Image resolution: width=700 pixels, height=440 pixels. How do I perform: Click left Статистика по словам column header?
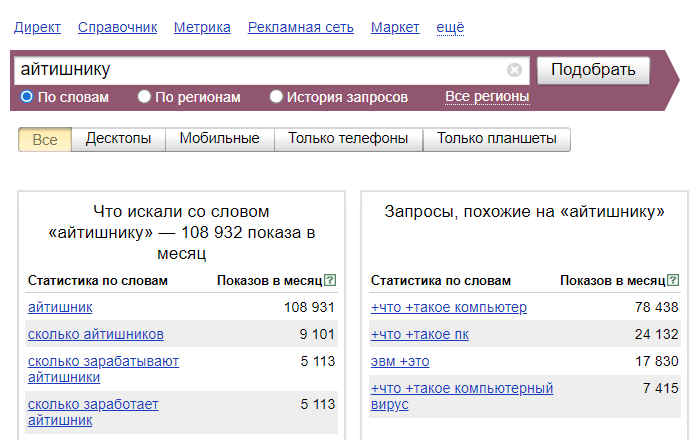[x=98, y=280]
